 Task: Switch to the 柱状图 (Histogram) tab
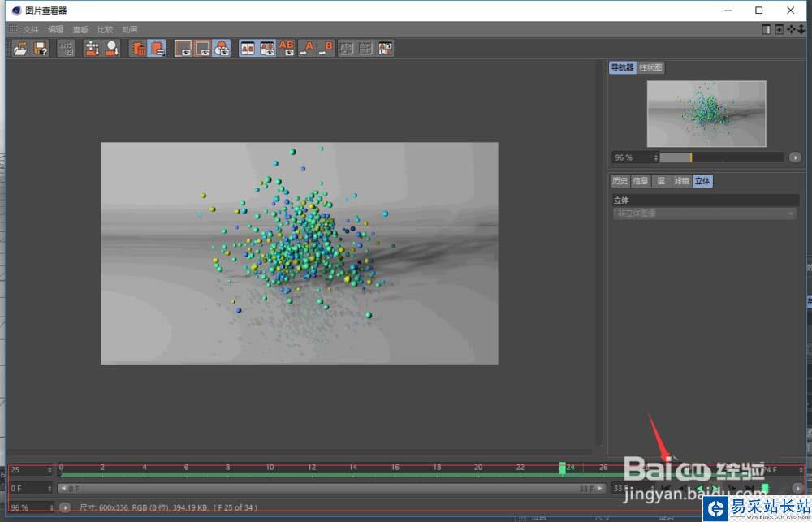tap(650, 67)
